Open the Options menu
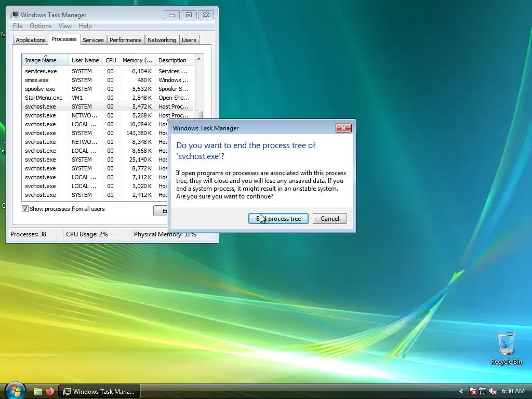Image resolution: width=532 pixels, height=399 pixels. 41,26
